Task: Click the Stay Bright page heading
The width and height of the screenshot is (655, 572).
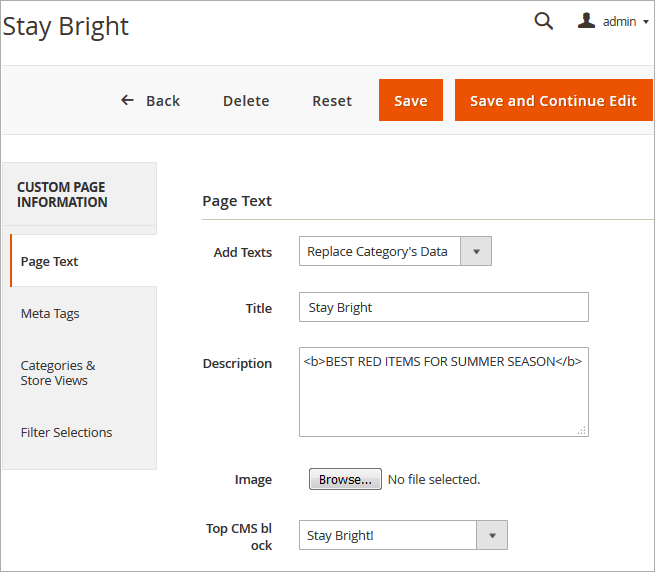Action: point(66,26)
